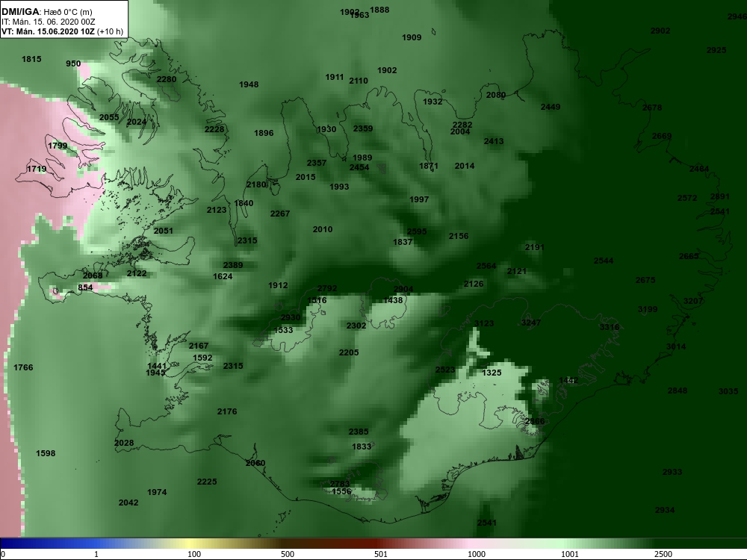Click the map value 2385
Viewport: 747px width, 560px height.
pyautogui.click(x=359, y=432)
